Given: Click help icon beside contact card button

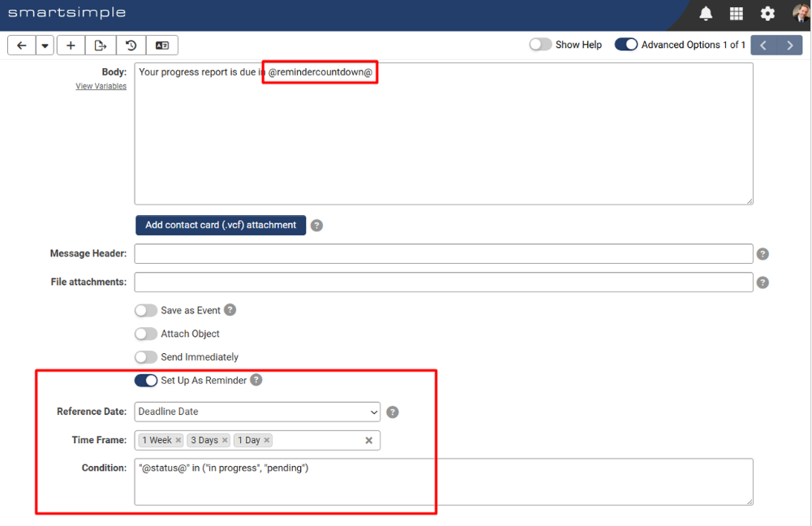Looking at the screenshot, I should [317, 226].
